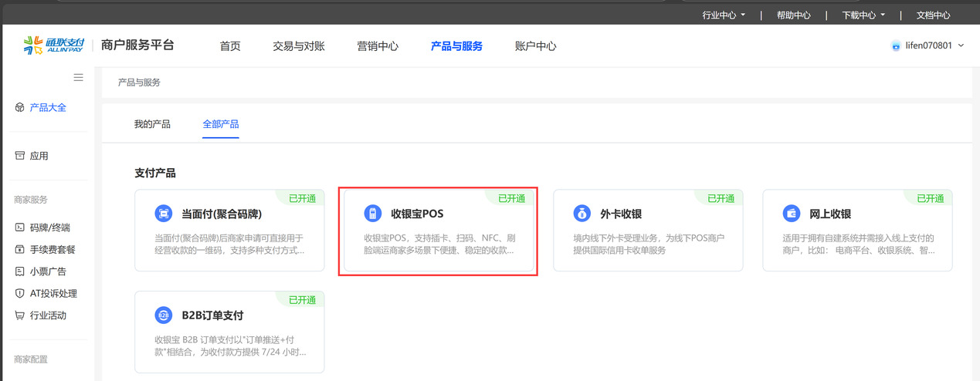Open 交易与对账 navigation item
Viewport: 980px width, 381px height.
[299, 46]
